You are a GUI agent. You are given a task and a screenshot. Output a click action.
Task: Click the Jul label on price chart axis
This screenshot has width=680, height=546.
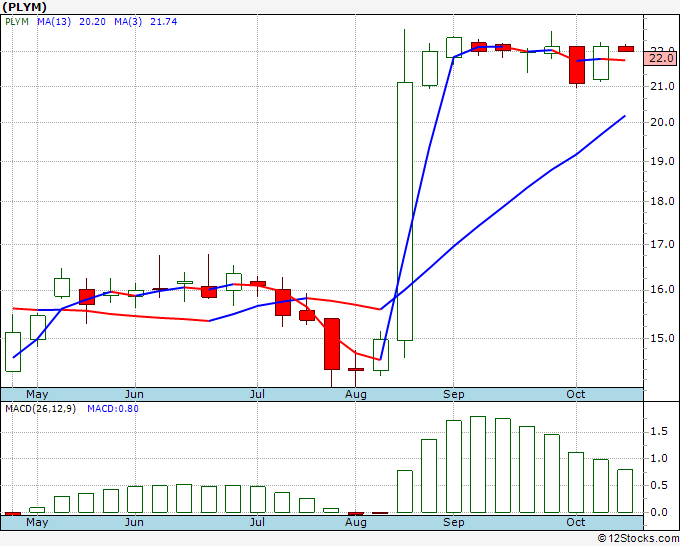pos(257,395)
